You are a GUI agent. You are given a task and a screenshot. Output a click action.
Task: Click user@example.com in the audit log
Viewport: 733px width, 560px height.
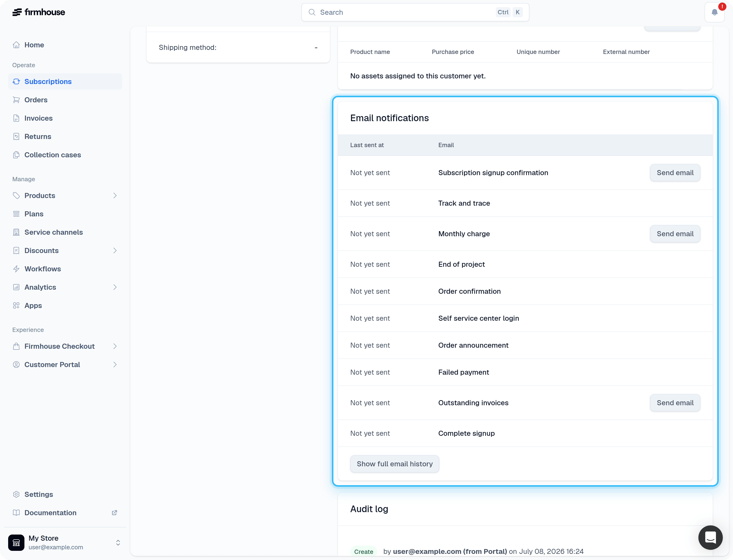[427, 551]
